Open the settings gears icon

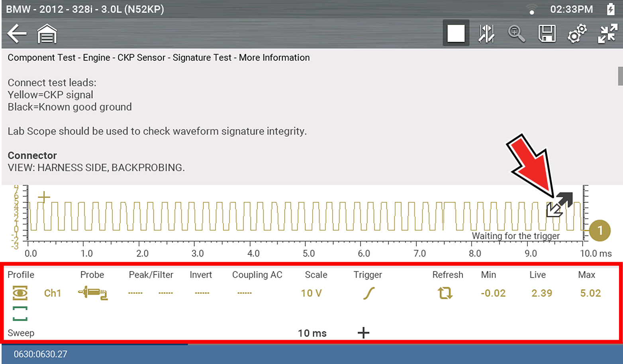(x=577, y=33)
